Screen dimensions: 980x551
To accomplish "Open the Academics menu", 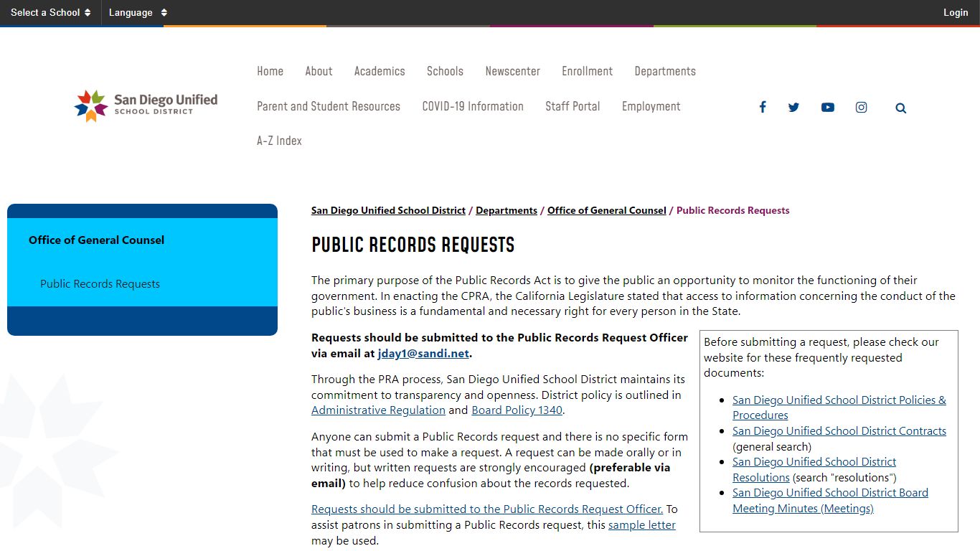I will tap(380, 71).
